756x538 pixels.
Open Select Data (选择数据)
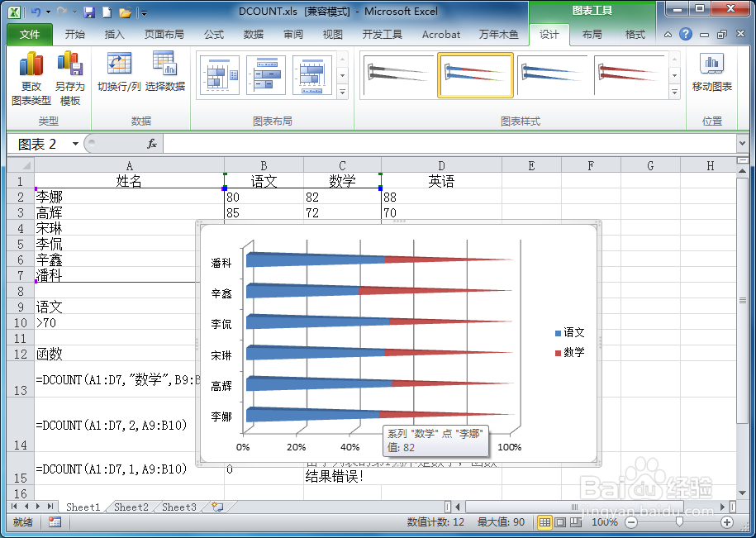165,73
